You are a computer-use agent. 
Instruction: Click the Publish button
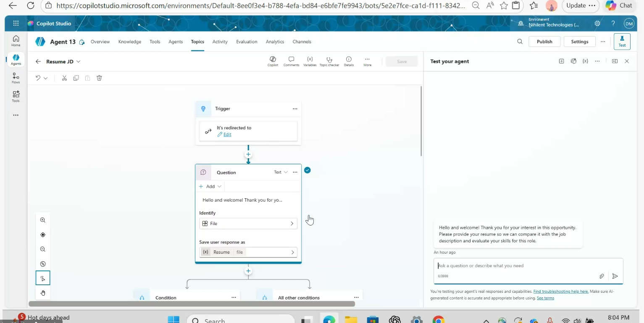544,42
